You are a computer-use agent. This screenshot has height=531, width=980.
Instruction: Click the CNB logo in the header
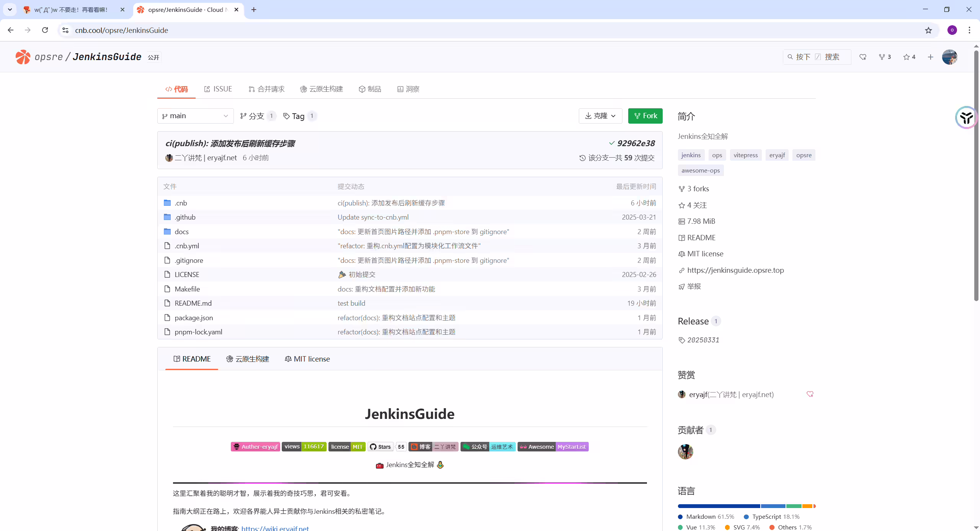tap(23, 57)
